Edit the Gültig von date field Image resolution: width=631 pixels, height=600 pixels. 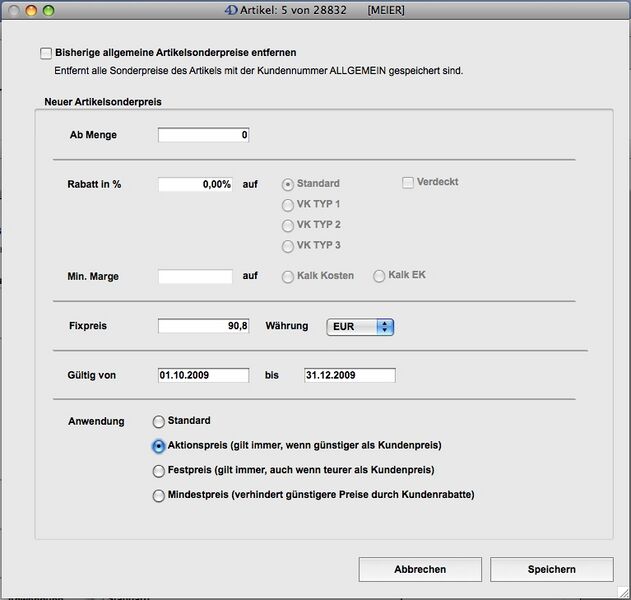[203, 375]
